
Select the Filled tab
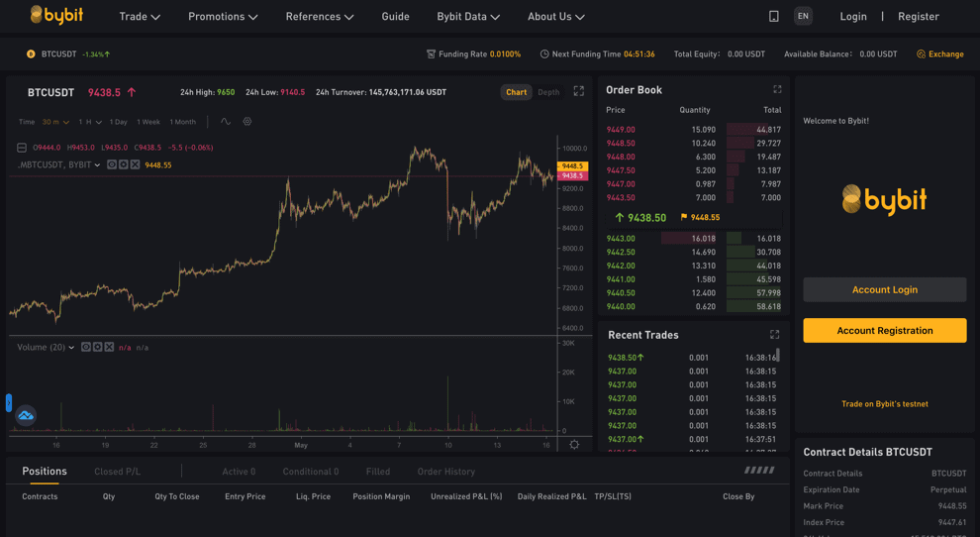(x=378, y=472)
